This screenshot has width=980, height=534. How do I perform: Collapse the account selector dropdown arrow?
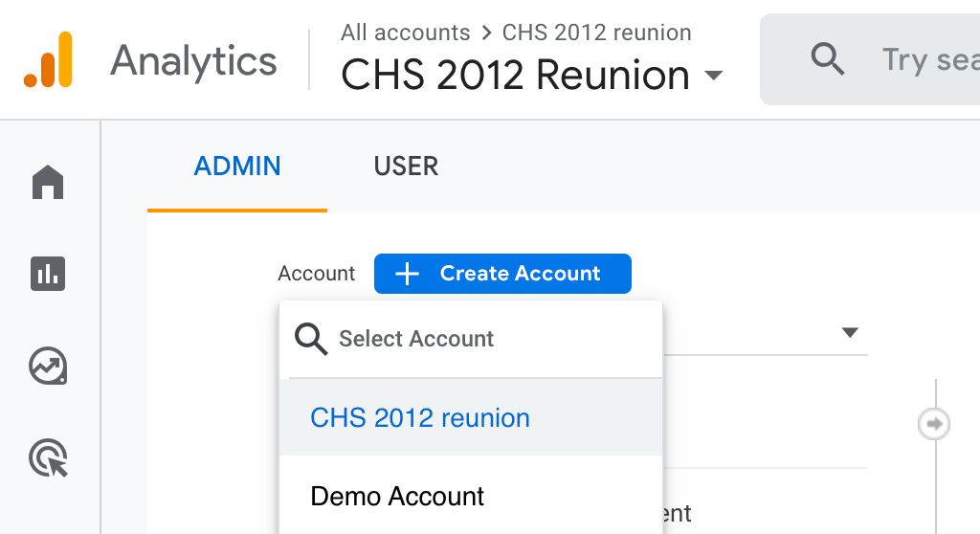coord(849,333)
